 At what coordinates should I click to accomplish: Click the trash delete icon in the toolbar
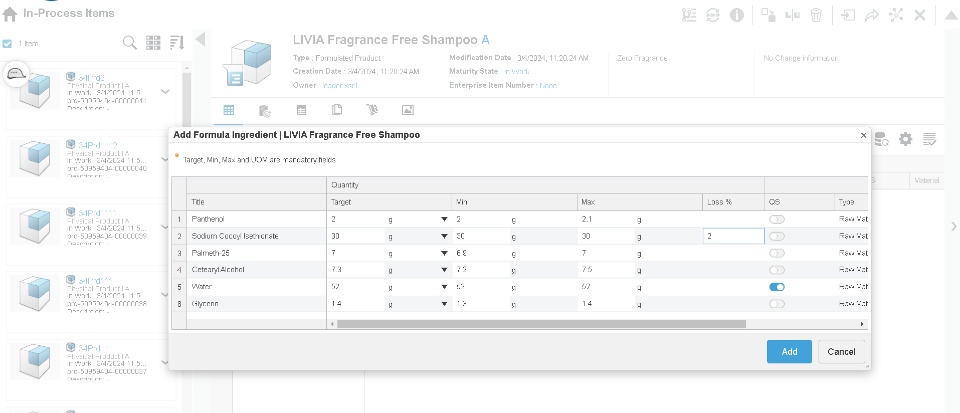click(x=816, y=15)
